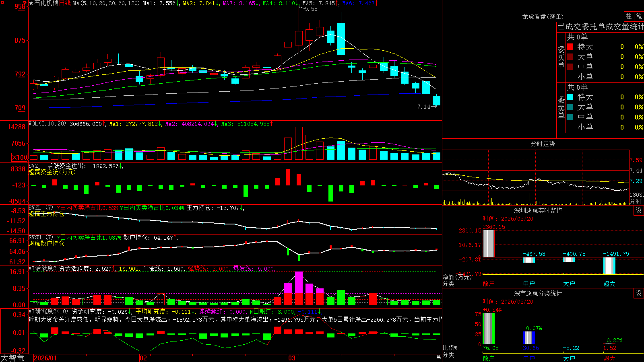This screenshot has width=644, height=362.
Task: Click the 2360.15 散户 bar value
Action: [494, 227]
